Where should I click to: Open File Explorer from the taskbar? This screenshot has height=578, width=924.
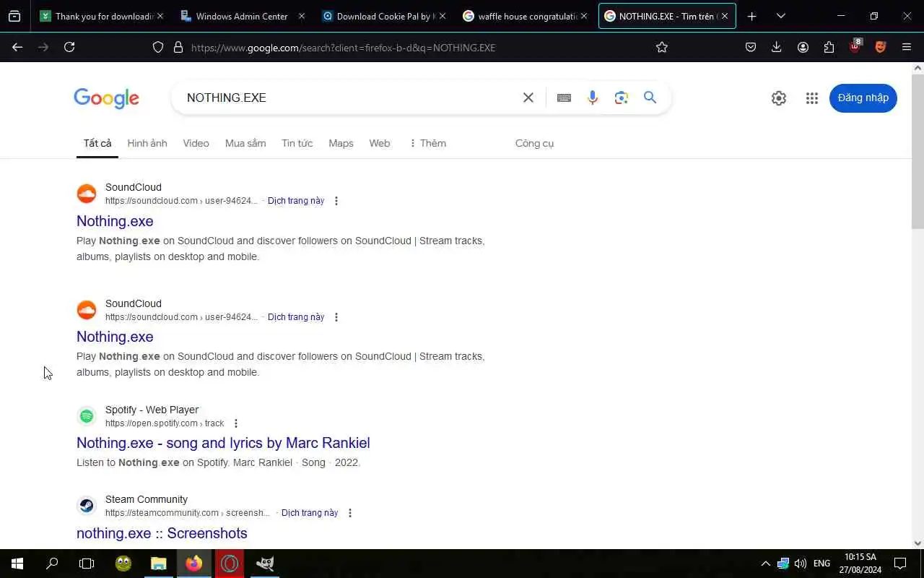pos(158,564)
